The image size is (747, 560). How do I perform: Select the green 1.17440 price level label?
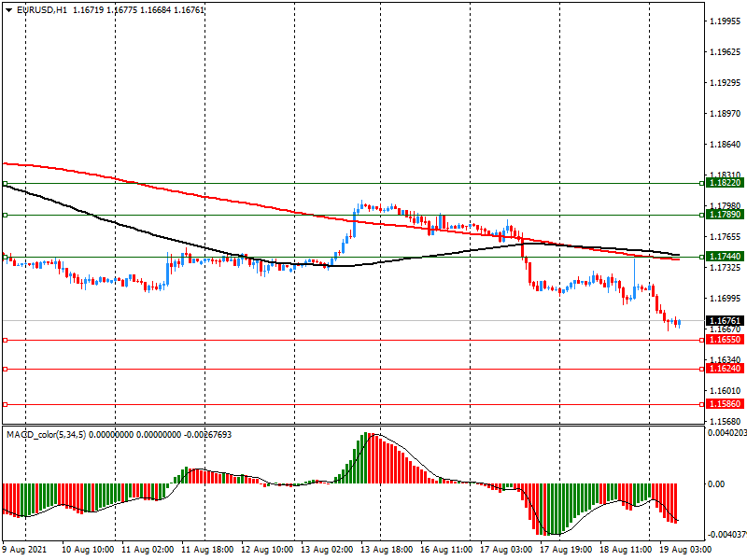click(725, 257)
